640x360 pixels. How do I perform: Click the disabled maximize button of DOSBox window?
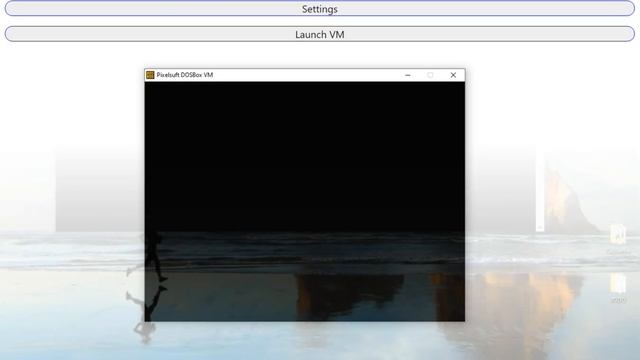point(430,75)
